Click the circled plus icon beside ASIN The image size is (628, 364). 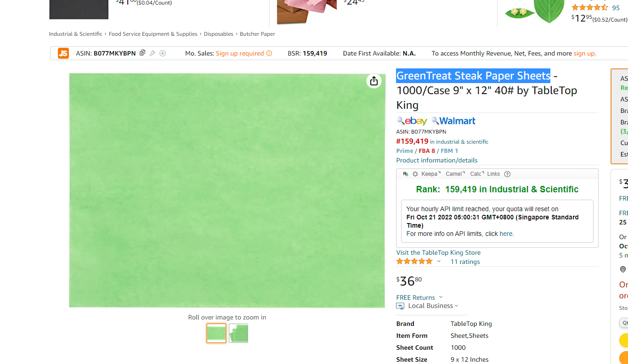(x=163, y=53)
